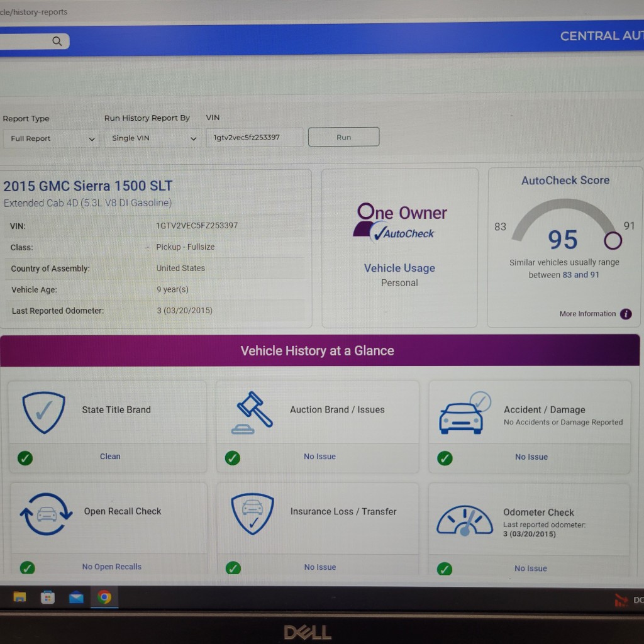Open the Mail app from taskbar
644x644 pixels.
(76, 597)
